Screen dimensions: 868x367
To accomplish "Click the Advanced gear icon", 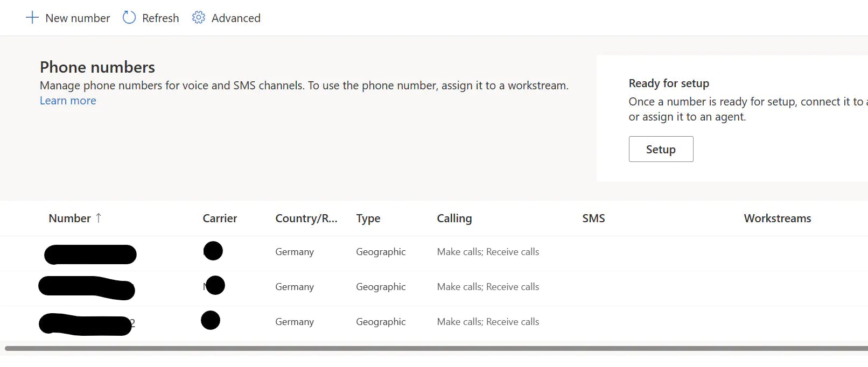I will click(199, 18).
